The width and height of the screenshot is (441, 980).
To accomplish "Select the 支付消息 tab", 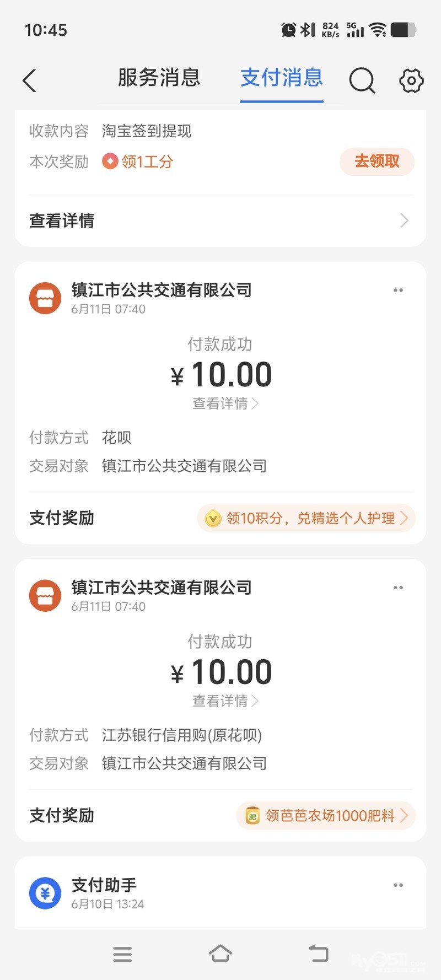I will 281,78.
